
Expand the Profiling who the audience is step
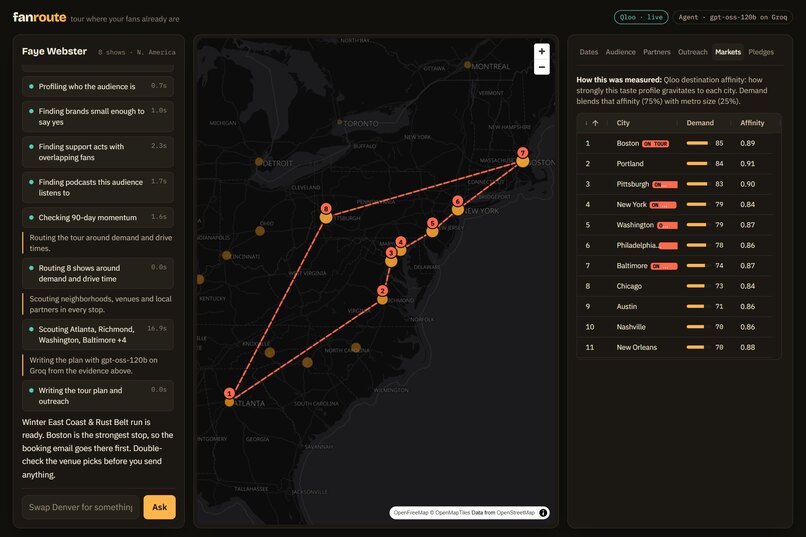click(x=98, y=86)
